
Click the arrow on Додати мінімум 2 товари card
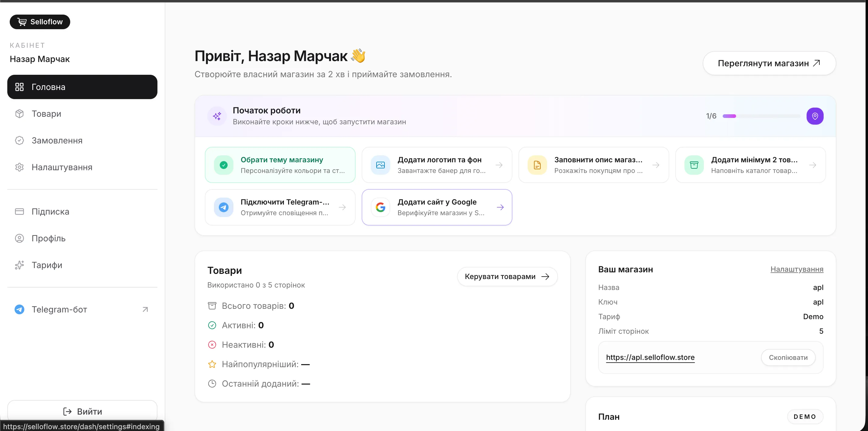(x=813, y=165)
